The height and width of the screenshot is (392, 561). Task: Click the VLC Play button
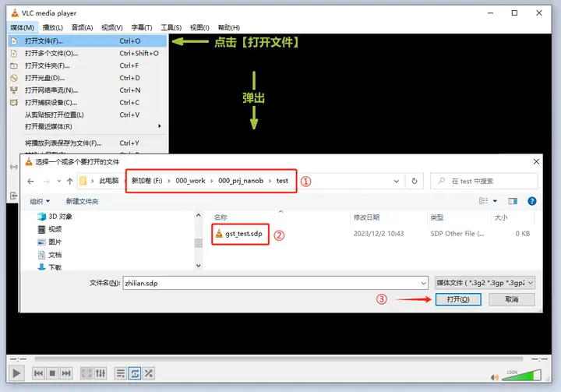tap(16, 373)
